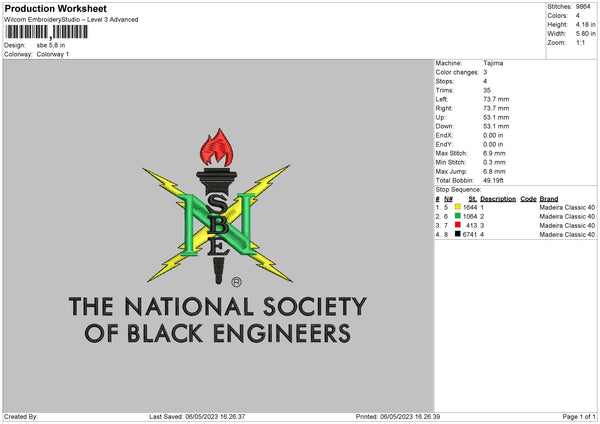Click the Trims value 35

point(486,90)
